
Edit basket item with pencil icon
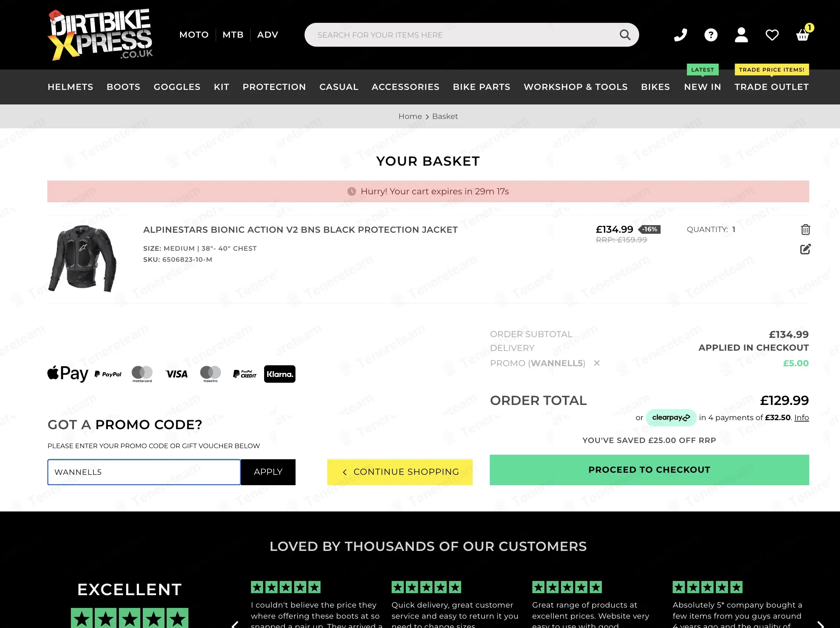805,249
